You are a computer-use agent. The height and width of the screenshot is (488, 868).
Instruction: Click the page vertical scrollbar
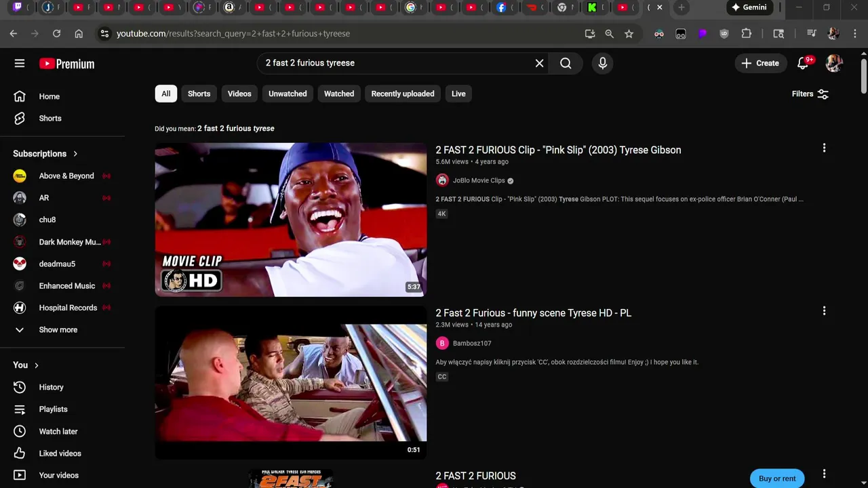(863, 77)
